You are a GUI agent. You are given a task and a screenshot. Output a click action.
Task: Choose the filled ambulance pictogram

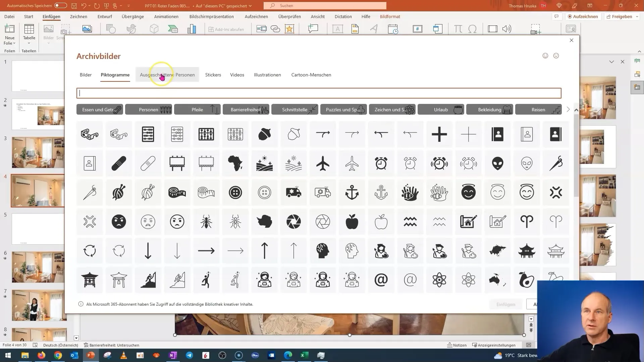tap(293, 192)
